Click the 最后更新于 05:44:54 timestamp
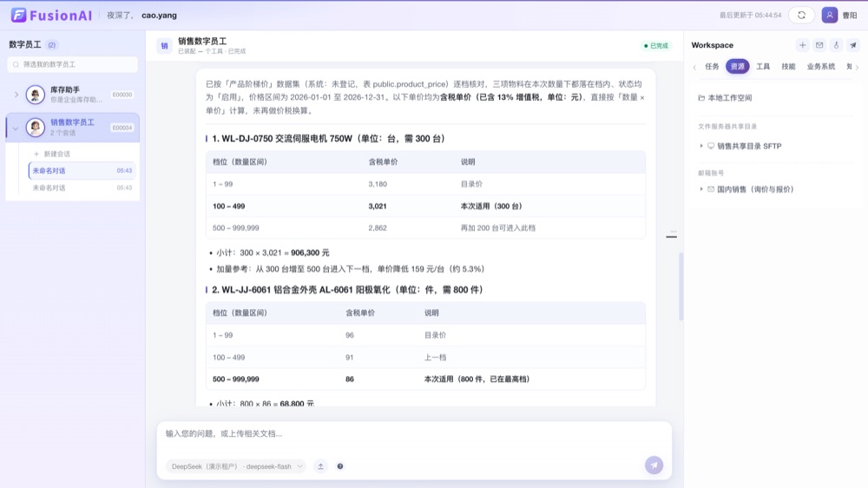Viewport: 868px width, 488px height. tap(750, 16)
